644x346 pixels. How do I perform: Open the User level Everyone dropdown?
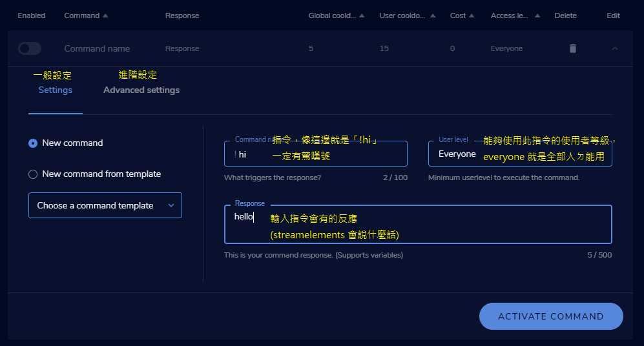coord(519,154)
